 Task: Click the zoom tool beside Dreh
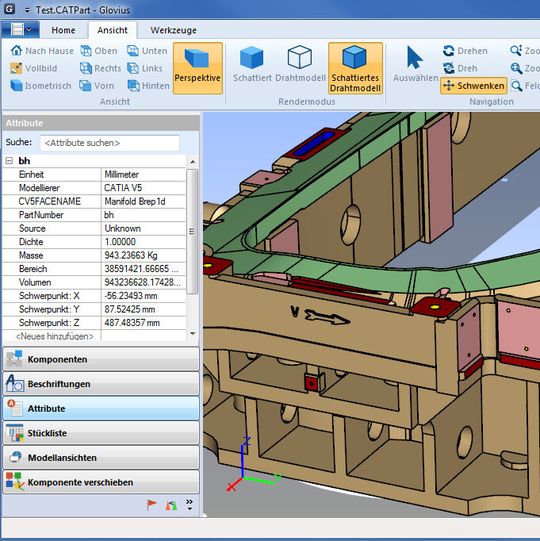pos(525,68)
